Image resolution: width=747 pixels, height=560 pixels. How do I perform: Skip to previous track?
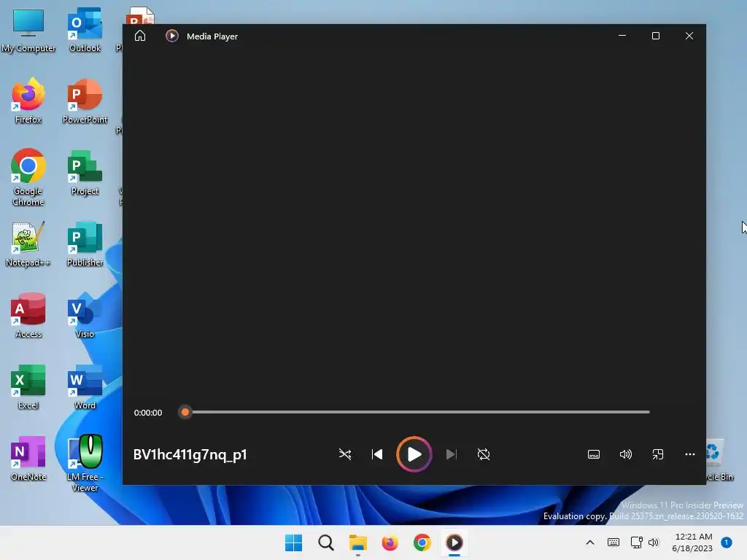tap(377, 454)
